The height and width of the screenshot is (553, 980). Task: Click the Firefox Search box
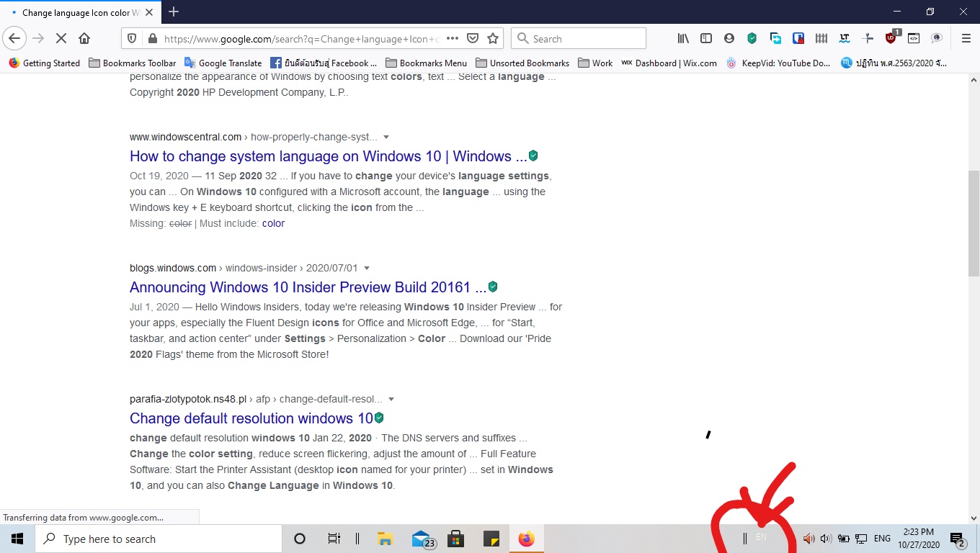[x=579, y=39]
